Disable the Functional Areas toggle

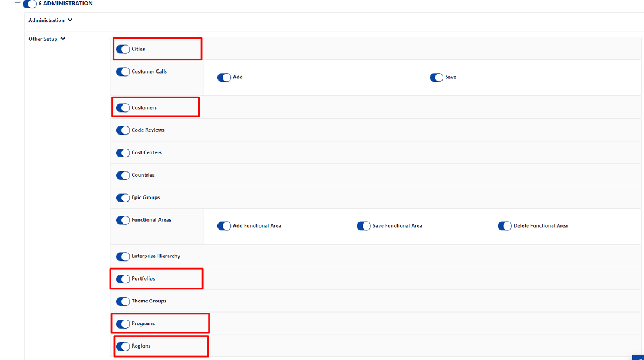(123, 220)
